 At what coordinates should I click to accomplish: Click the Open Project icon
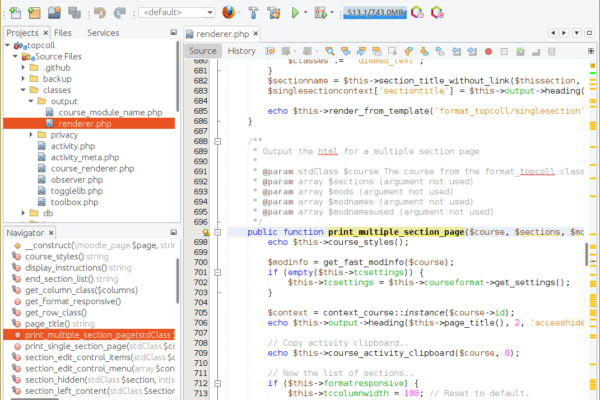point(54,13)
